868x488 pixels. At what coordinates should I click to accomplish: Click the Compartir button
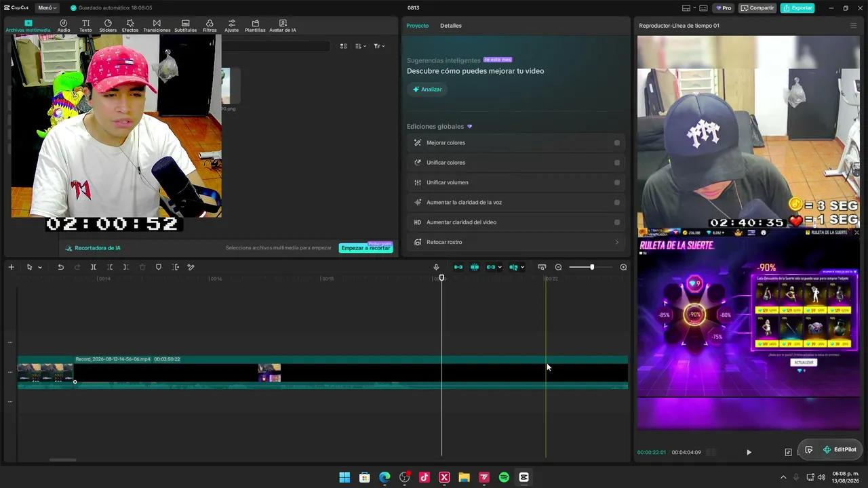[x=757, y=8]
